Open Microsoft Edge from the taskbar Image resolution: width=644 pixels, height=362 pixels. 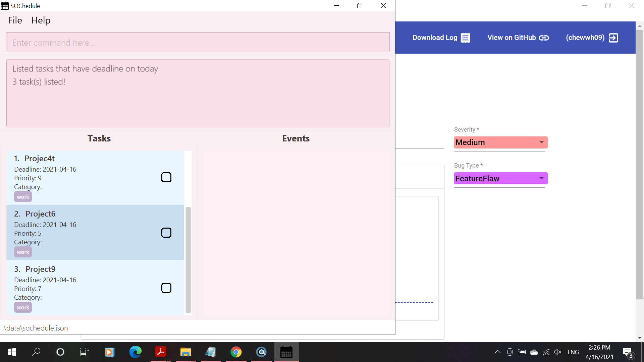click(135, 352)
